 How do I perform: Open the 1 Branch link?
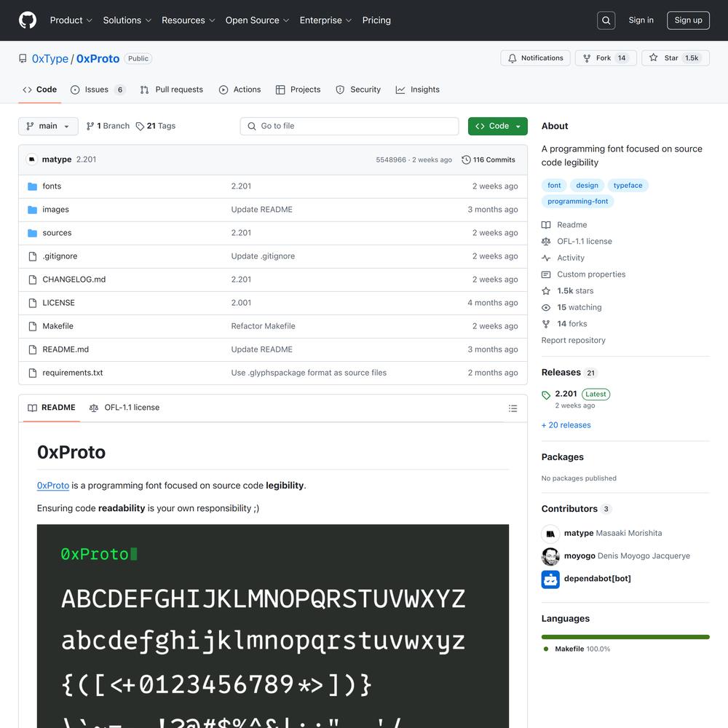(x=108, y=126)
